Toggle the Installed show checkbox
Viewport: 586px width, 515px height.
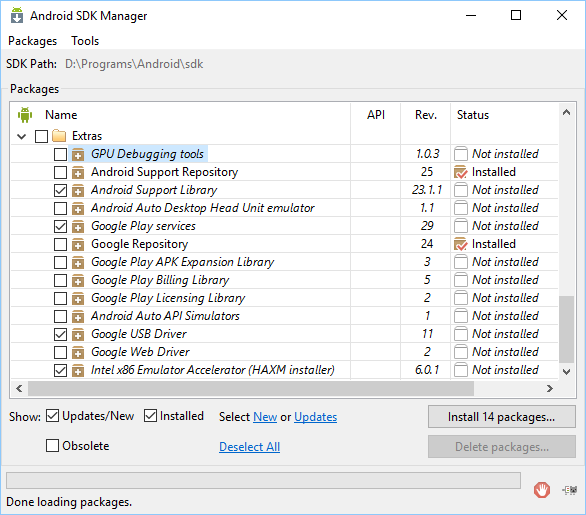150,416
